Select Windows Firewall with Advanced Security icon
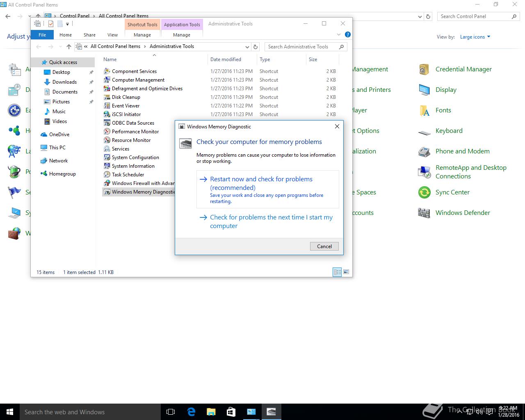 pyautogui.click(x=107, y=183)
